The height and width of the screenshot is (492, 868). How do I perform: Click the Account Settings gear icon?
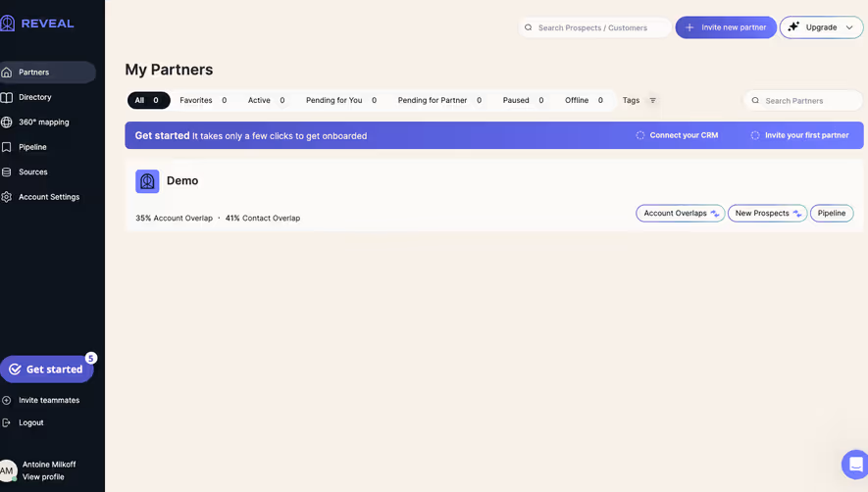(7, 197)
